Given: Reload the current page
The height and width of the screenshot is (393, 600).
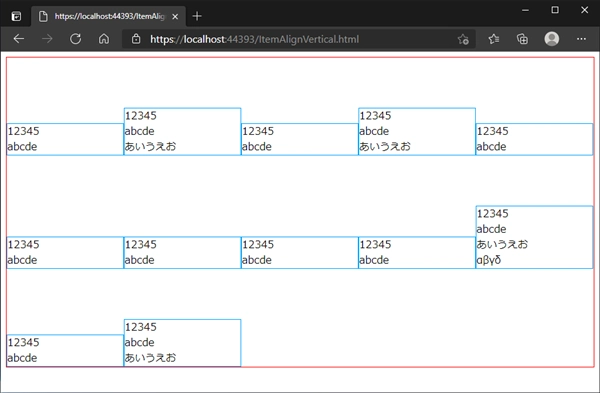Looking at the screenshot, I should (75, 39).
